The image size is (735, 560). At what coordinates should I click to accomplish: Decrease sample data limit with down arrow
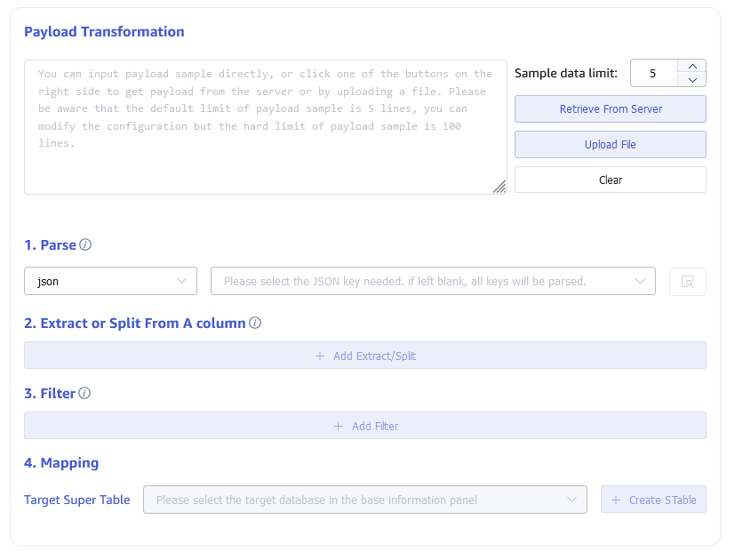(691, 80)
